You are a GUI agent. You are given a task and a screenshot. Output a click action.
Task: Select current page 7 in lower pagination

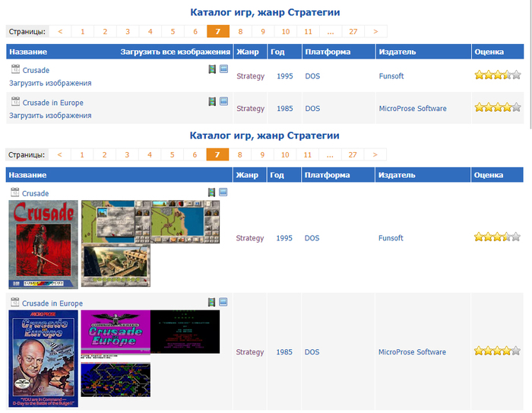[x=217, y=155]
